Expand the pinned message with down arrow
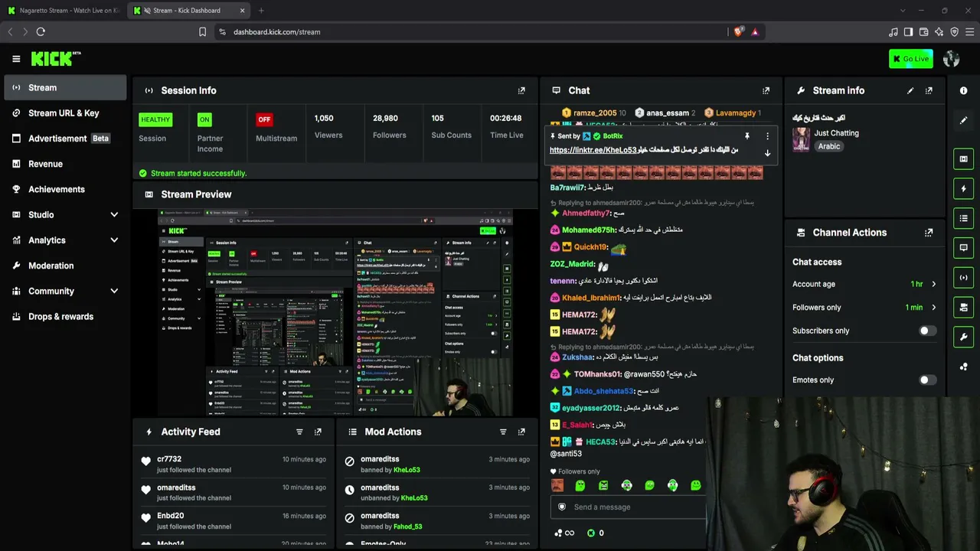Screen dimensions: 980x551 click(767, 153)
